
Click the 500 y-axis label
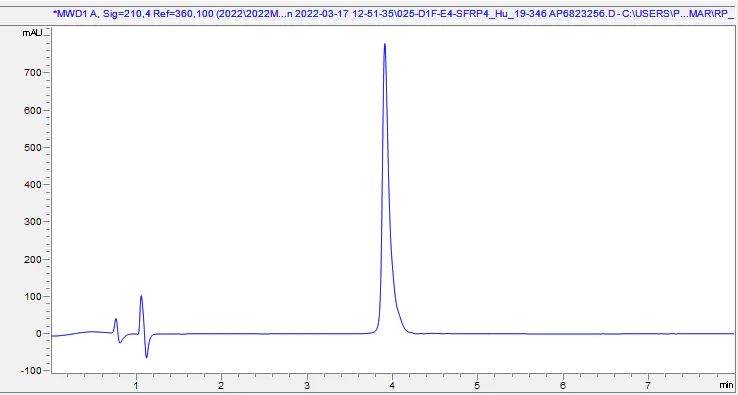(x=33, y=147)
